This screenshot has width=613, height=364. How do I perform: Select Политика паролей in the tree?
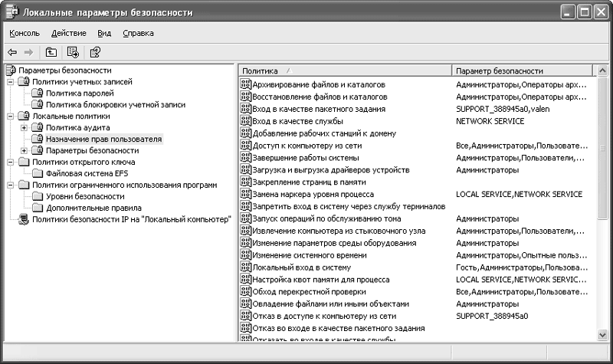coord(80,93)
